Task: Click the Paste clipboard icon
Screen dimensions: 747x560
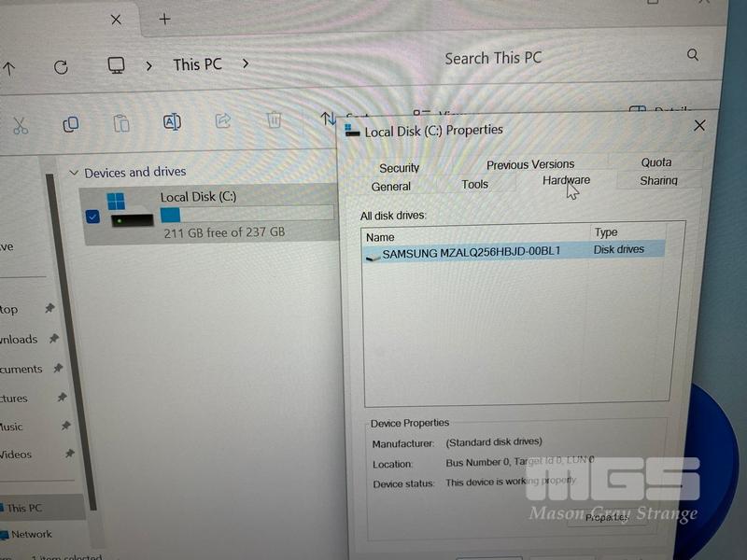Action: coord(120,123)
